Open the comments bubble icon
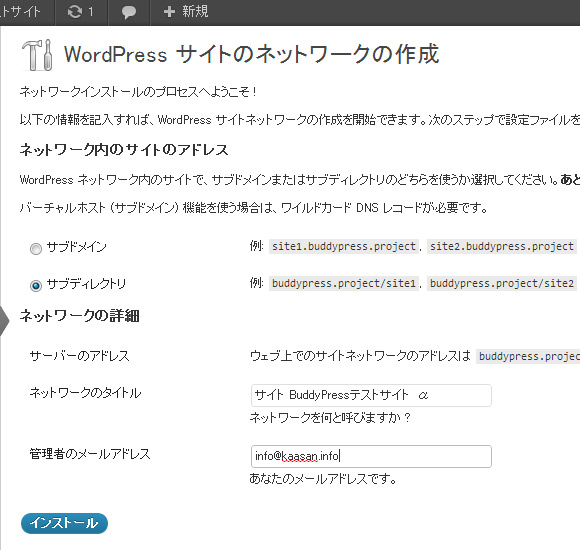The width and height of the screenshot is (580, 550). point(129,13)
